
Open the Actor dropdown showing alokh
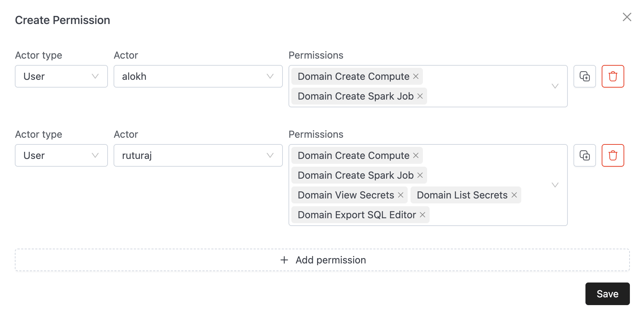pos(198,76)
